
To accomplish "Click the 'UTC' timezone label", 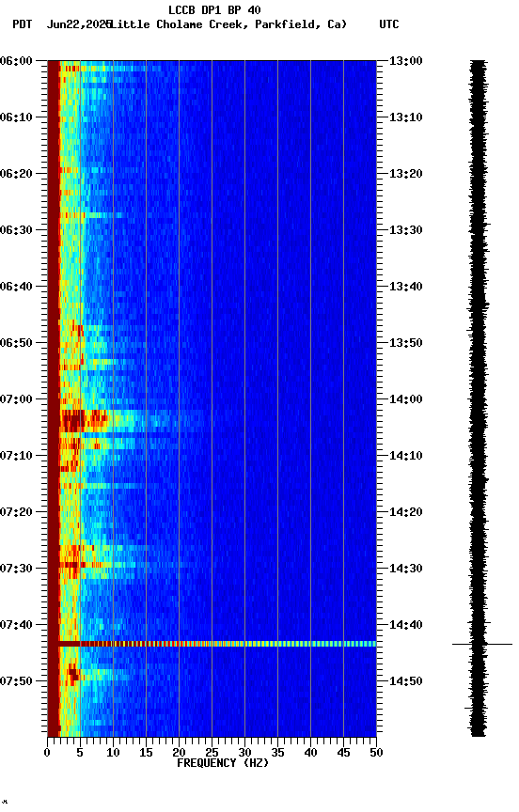I will click(x=389, y=24).
